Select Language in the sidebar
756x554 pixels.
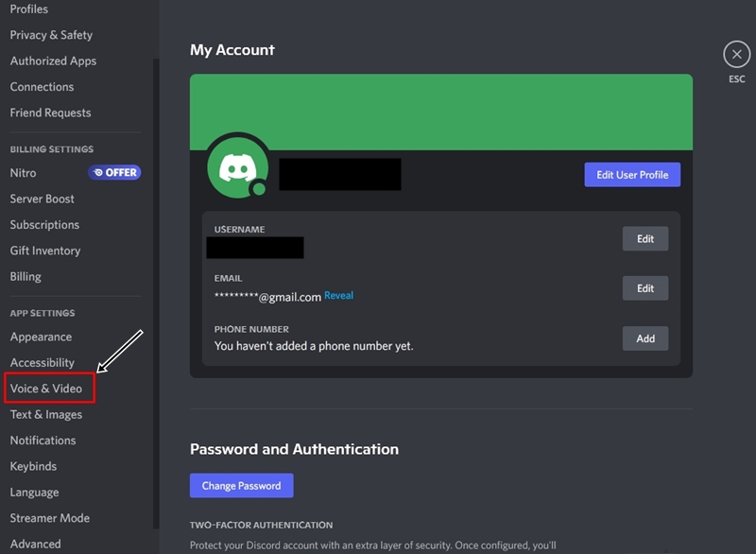click(35, 493)
